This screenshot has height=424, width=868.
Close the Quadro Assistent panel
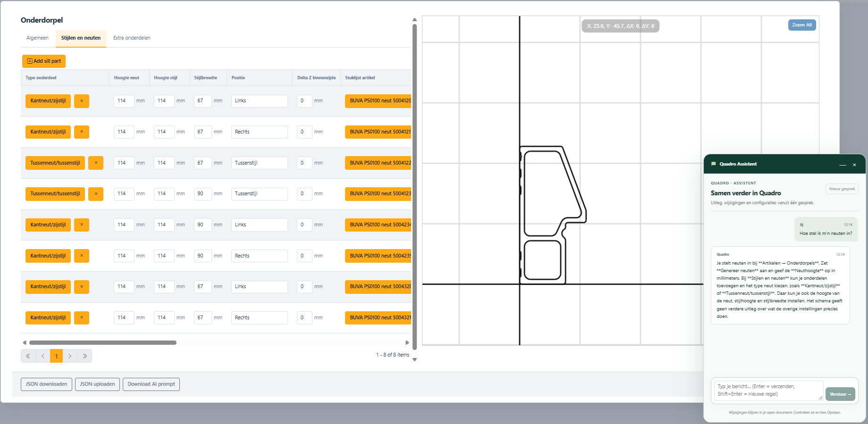click(854, 165)
